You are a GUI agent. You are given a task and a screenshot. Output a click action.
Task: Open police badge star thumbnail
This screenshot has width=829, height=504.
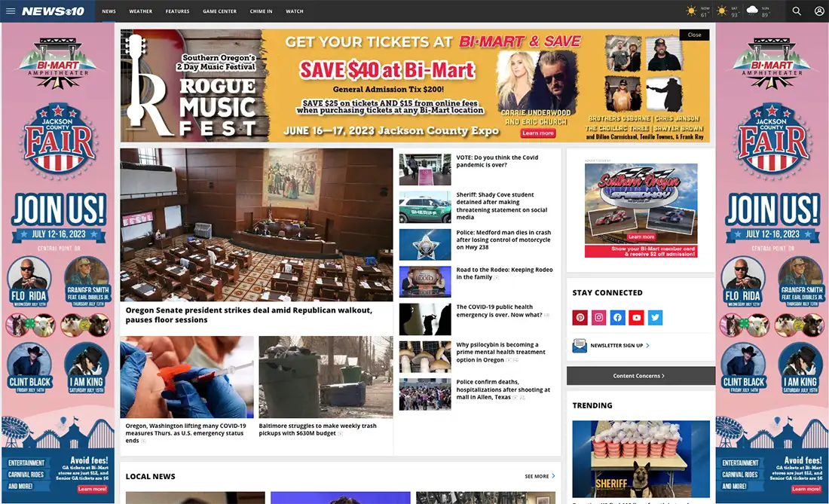(x=425, y=245)
